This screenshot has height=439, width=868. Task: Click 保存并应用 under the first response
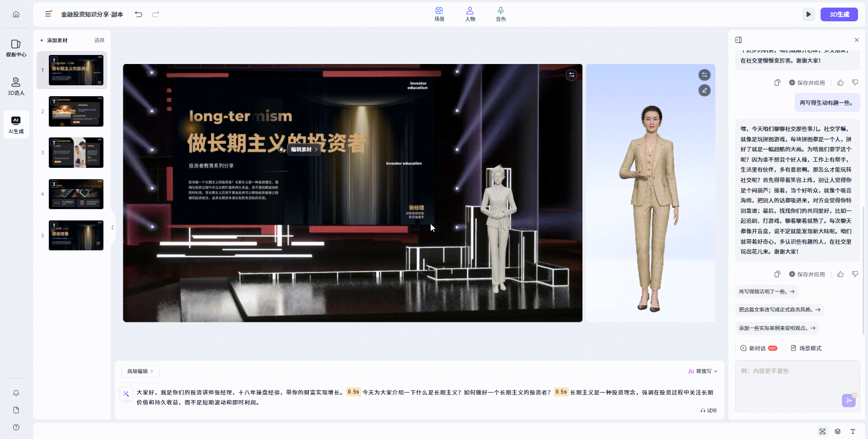click(x=807, y=82)
